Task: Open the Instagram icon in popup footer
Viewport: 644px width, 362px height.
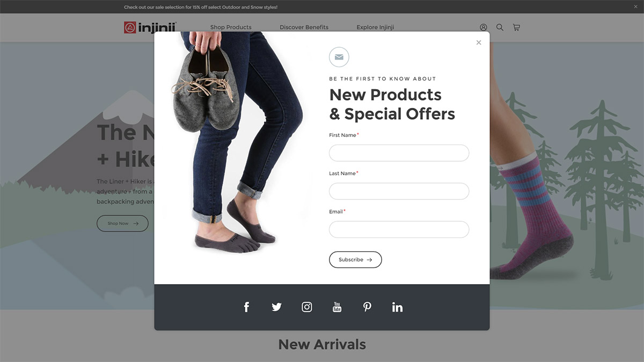Action: point(307,307)
